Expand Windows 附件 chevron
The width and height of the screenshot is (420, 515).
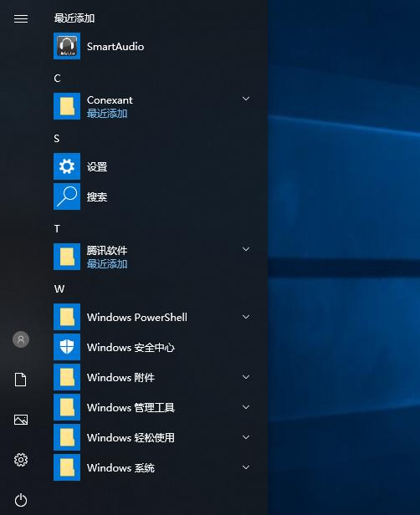pyautogui.click(x=246, y=377)
